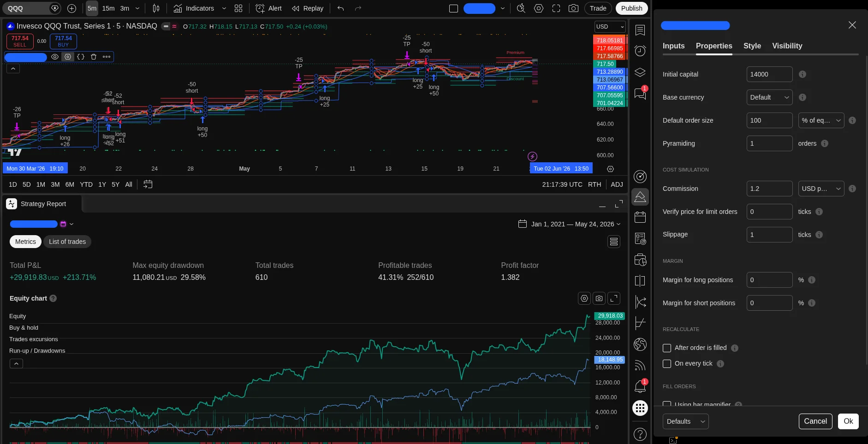The height and width of the screenshot is (444, 868).
Task: Open the Trade button
Action: point(598,8)
